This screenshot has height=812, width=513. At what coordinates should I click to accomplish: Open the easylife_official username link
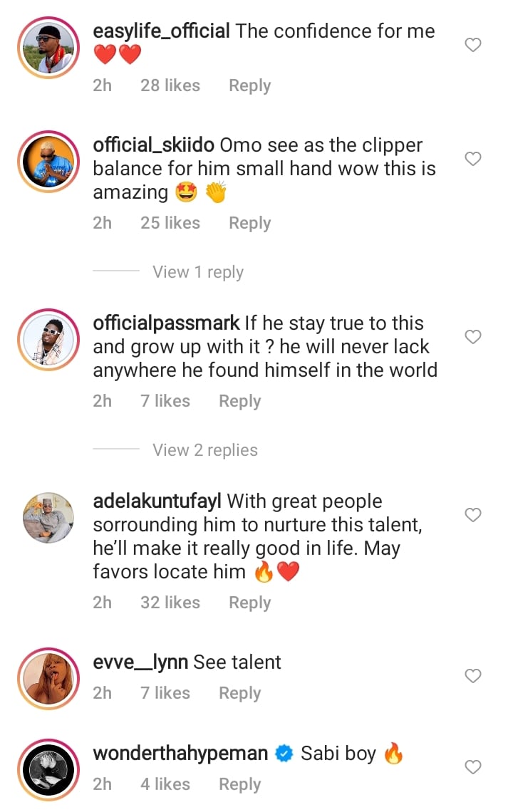[x=161, y=31]
